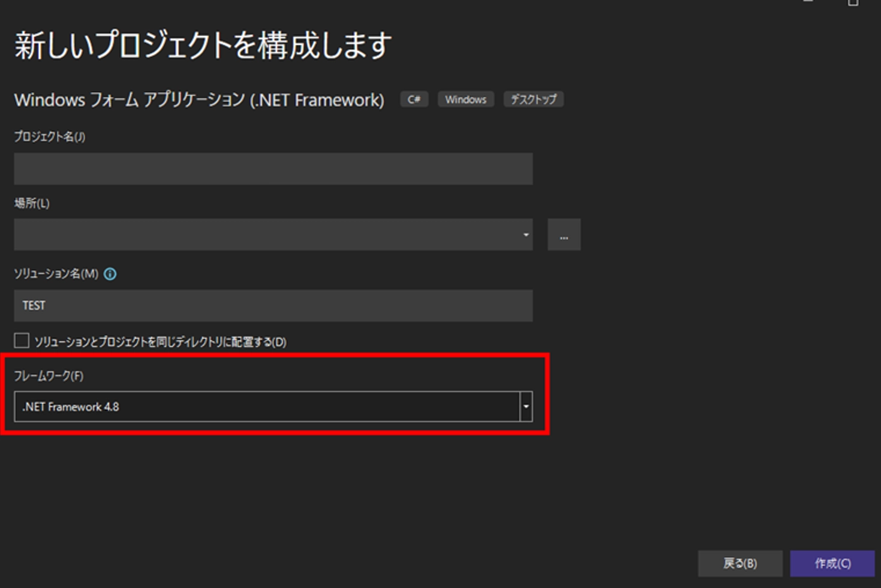Expand the location dropdown arrow
Viewport: 881px width, 588px height.
tap(526, 234)
